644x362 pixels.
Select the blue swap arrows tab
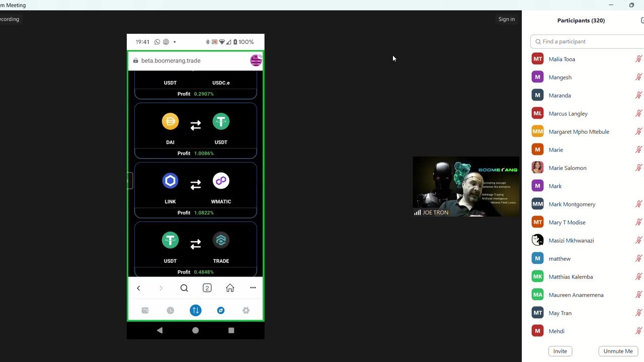click(x=196, y=311)
